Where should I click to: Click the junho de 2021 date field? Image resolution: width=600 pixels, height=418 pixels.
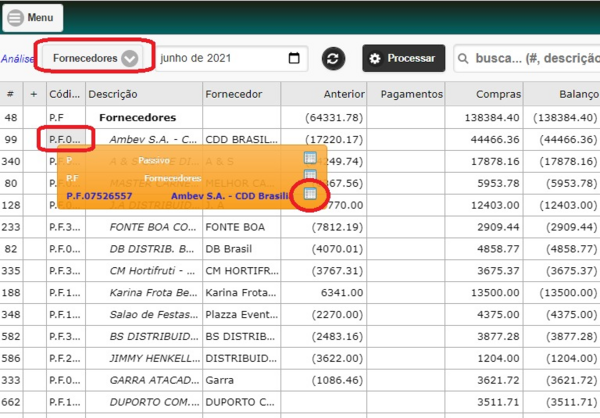pos(232,58)
